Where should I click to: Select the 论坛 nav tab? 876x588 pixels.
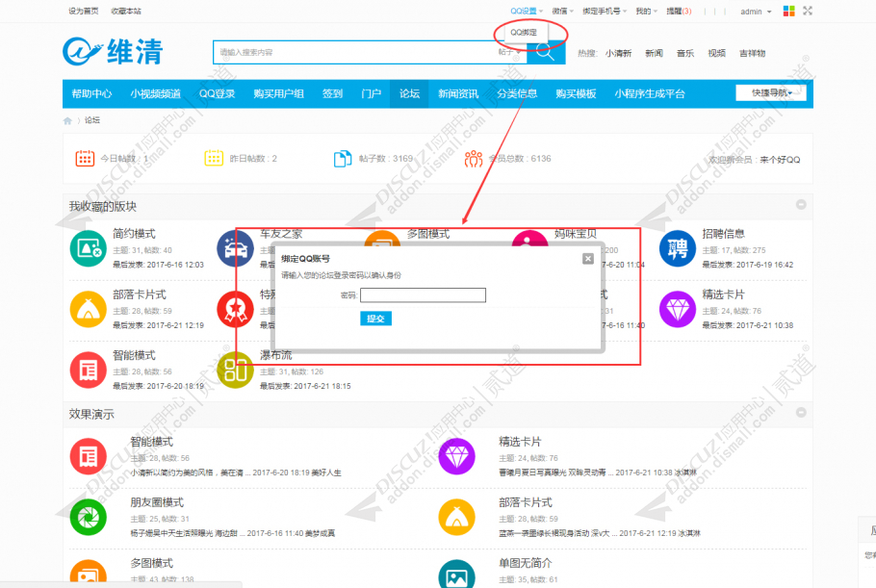click(409, 93)
